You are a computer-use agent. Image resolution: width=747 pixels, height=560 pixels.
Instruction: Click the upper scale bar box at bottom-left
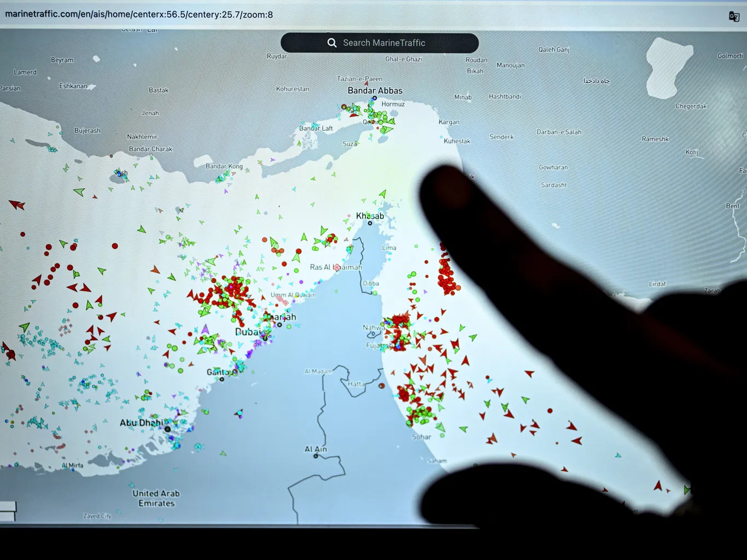[x=8, y=506]
